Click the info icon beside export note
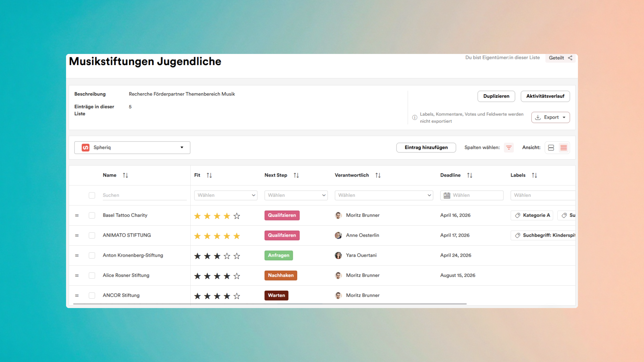 (415, 118)
